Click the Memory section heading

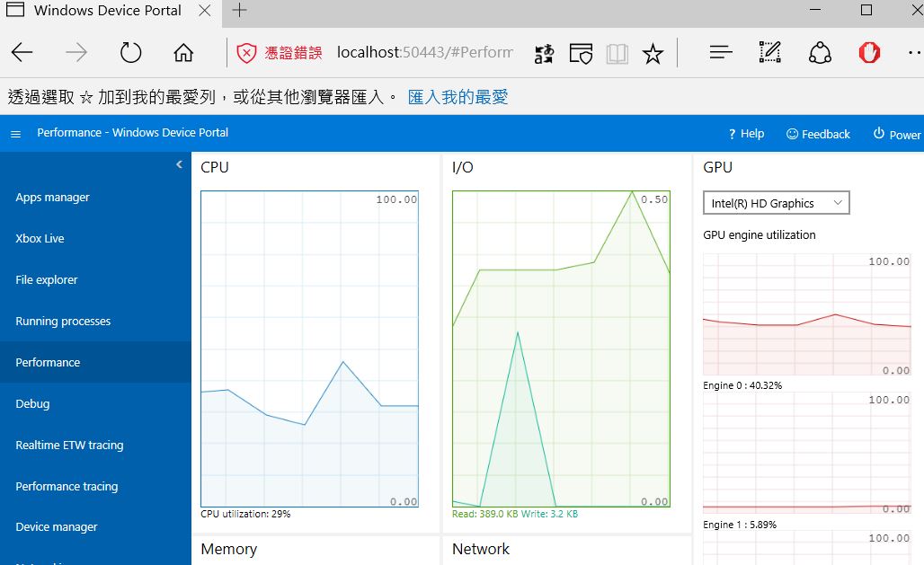coord(228,549)
